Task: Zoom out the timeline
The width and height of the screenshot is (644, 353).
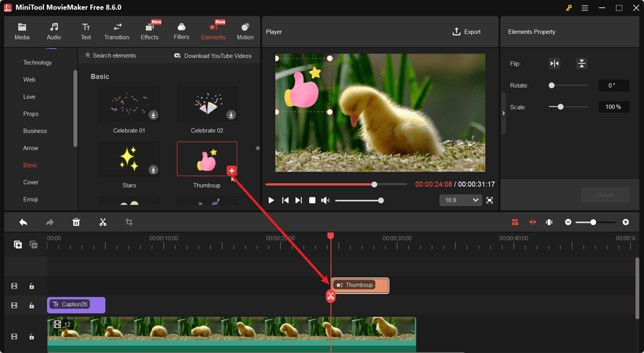Action: click(568, 222)
